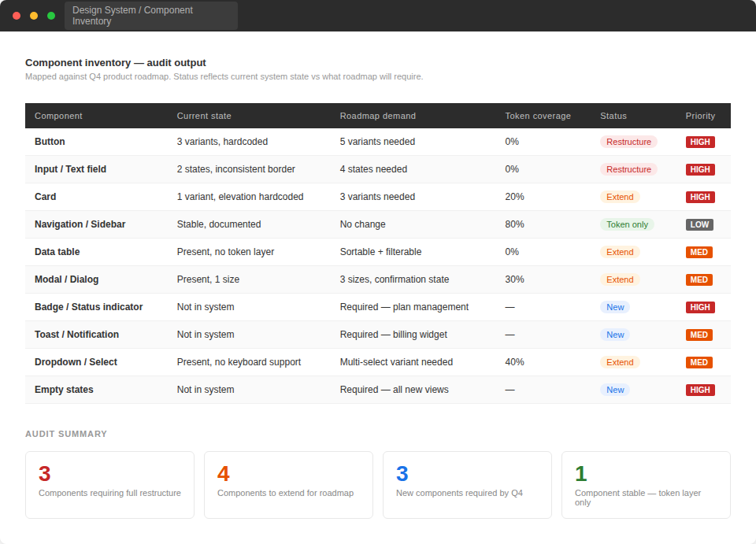Click the New badge in Empty states row
Image resolution: width=756 pixels, height=544 pixels.
[615, 390]
